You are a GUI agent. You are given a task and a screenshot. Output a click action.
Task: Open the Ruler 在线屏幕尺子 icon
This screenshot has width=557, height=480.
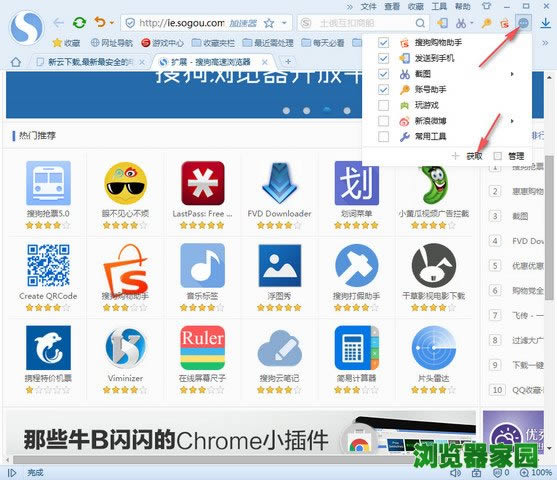(202, 347)
